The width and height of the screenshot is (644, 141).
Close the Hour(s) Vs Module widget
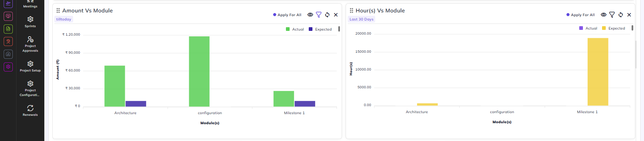pos(629,15)
